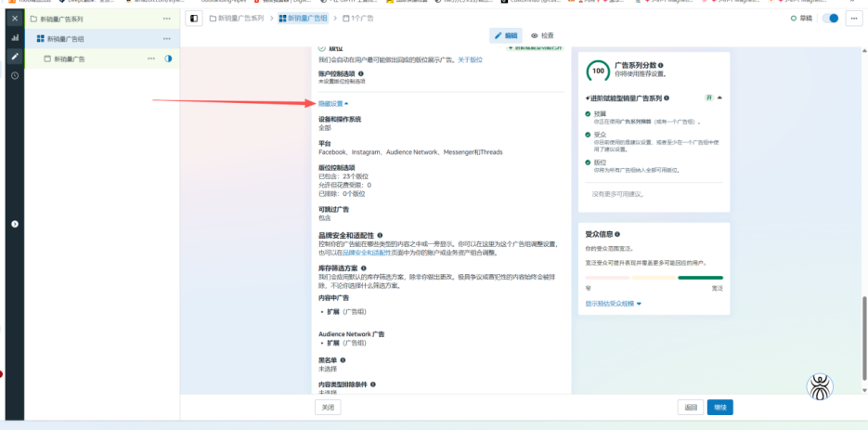
Task: Open the clock history icon in sidebar
Action: tap(15, 75)
